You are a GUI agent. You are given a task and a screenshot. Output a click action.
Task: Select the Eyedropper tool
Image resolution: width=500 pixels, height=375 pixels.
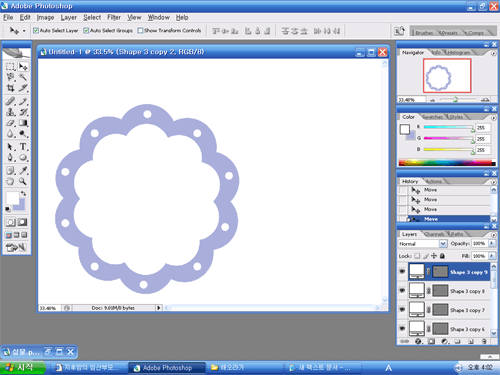coord(23,170)
